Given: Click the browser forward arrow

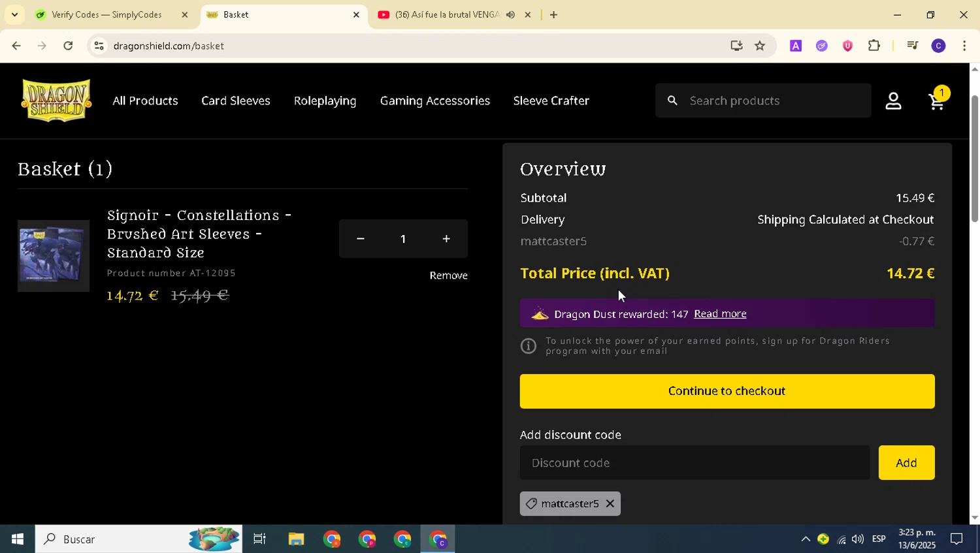Looking at the screenshot, I should pyautogui.click(x=42, y=46).
